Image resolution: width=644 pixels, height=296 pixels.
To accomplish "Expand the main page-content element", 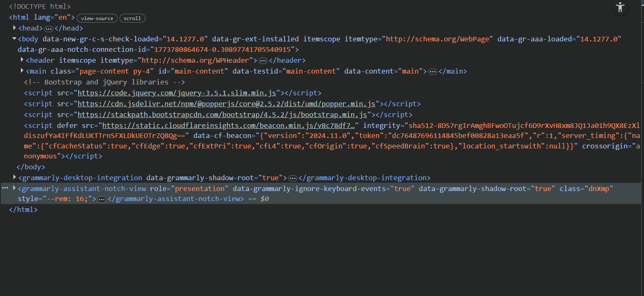I will tap(22, 71).
